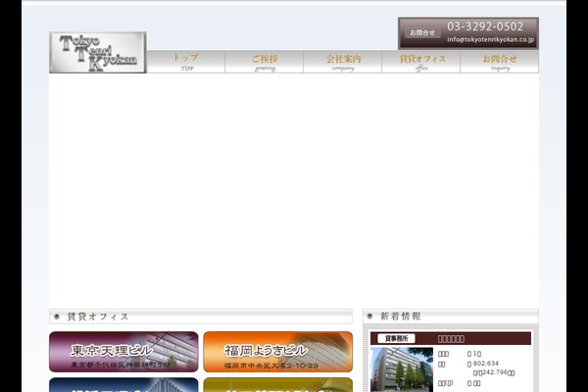588x392 pixels.
Task: Open the 福岡ようきビル office banner
Action: pos(278,352)
